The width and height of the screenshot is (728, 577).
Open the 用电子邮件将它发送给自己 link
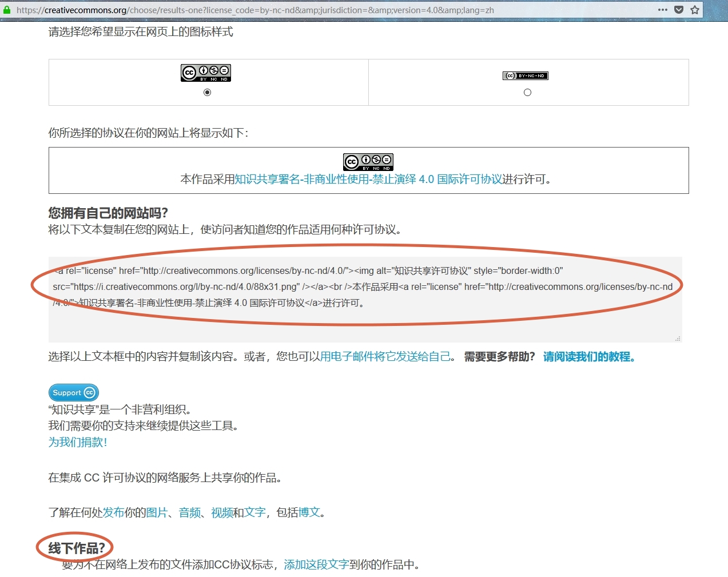pos(385,357)
